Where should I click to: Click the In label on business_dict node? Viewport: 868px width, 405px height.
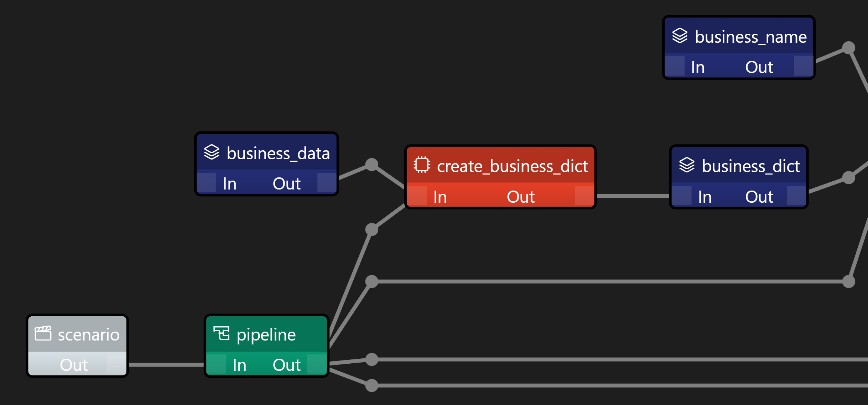point(705,197)
